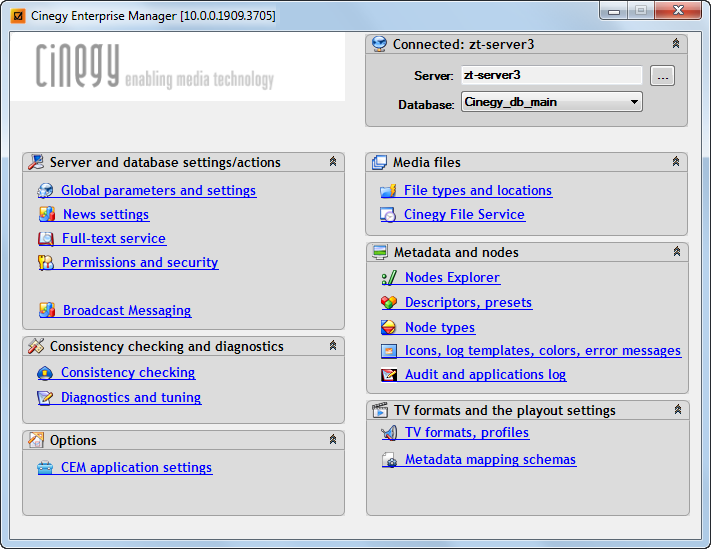This screenshot has height=549, width=711.
Task: Open Global parameters and settings link
Action: (158, 190)
